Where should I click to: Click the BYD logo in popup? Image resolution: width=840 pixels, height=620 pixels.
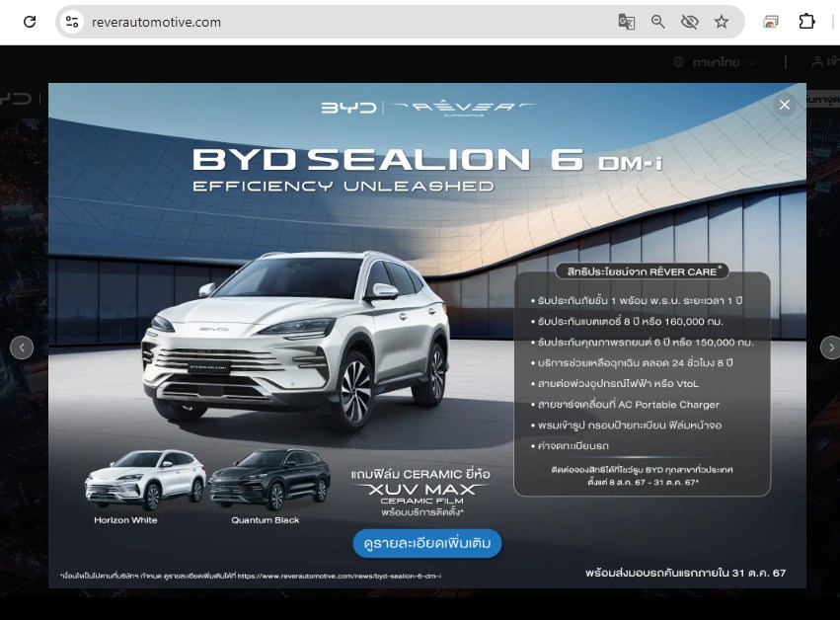(348, 108)
